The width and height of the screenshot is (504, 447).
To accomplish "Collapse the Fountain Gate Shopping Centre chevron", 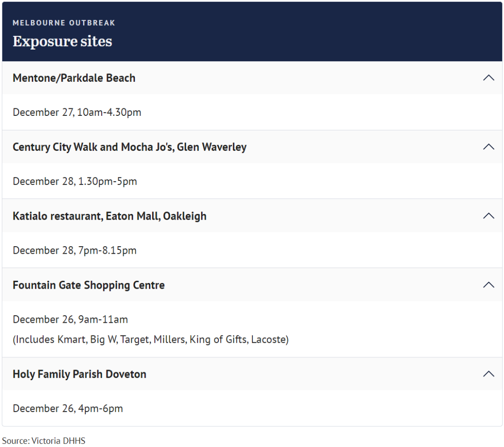I will click(488, 285).
